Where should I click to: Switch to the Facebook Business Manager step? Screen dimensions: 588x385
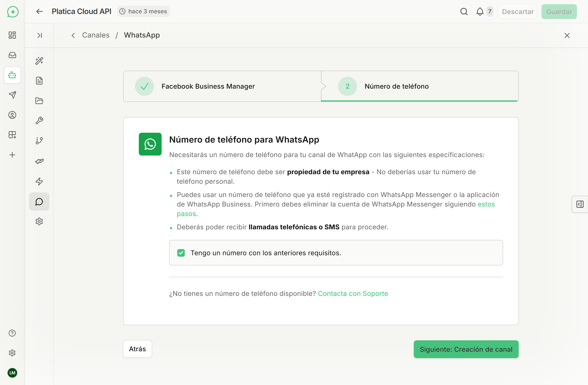pos(208,86)
